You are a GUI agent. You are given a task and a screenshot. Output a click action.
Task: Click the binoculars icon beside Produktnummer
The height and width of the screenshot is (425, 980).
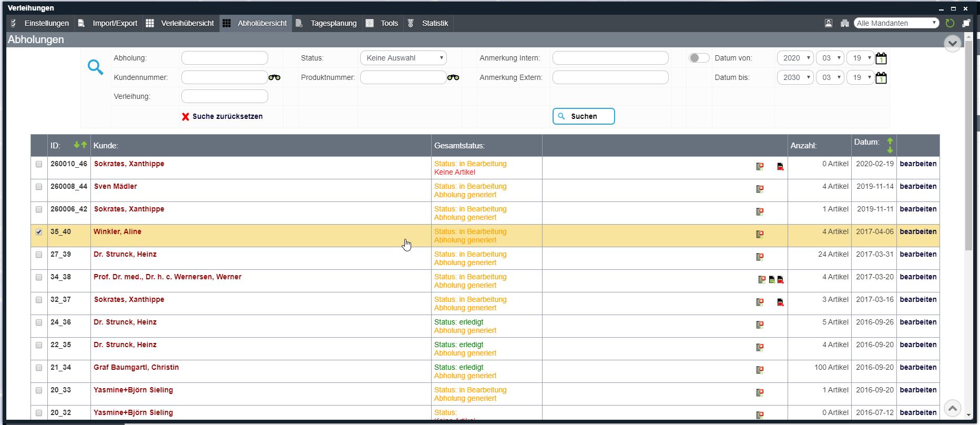click(x=453, y=77)
